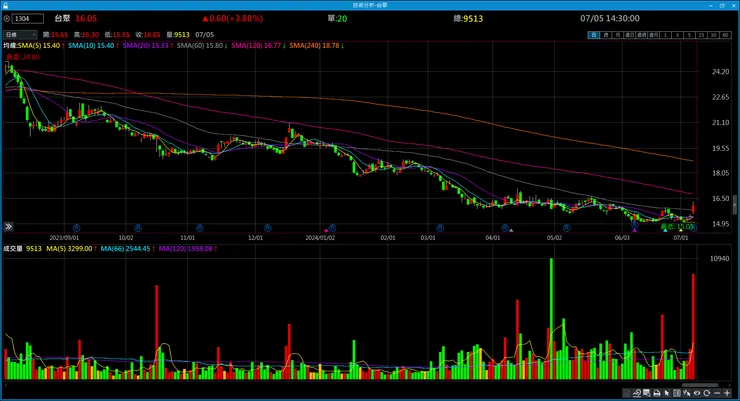740x401 pixels.
Task: Click the month marker icon near 12/01
Action: [x=268, y=228]
